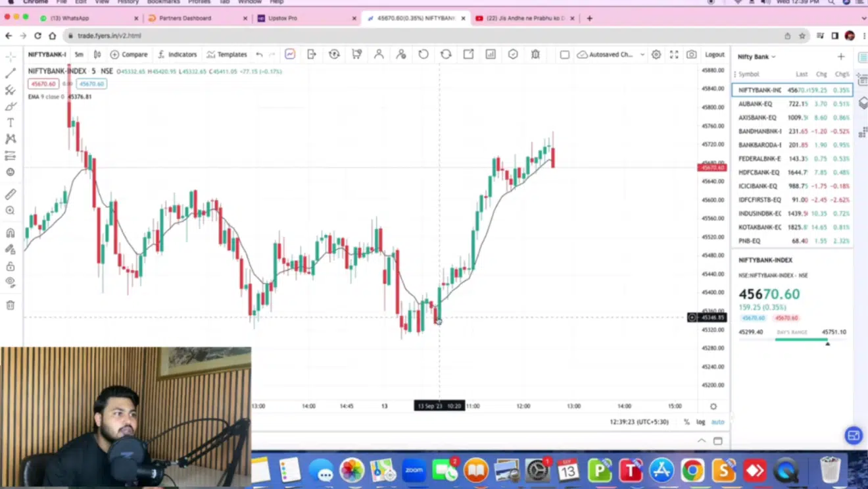Viewport: 868px width, 489px height.
Task: Activate the zoom in tool
Action: pos(11,211)
